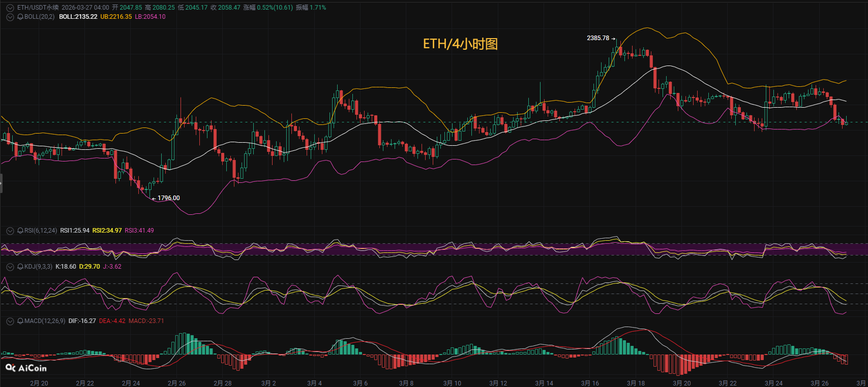Click the BOLL indicator alert bell icon
Image resolution: width=868 pixels, height=387 pixels.
(20, 17)
